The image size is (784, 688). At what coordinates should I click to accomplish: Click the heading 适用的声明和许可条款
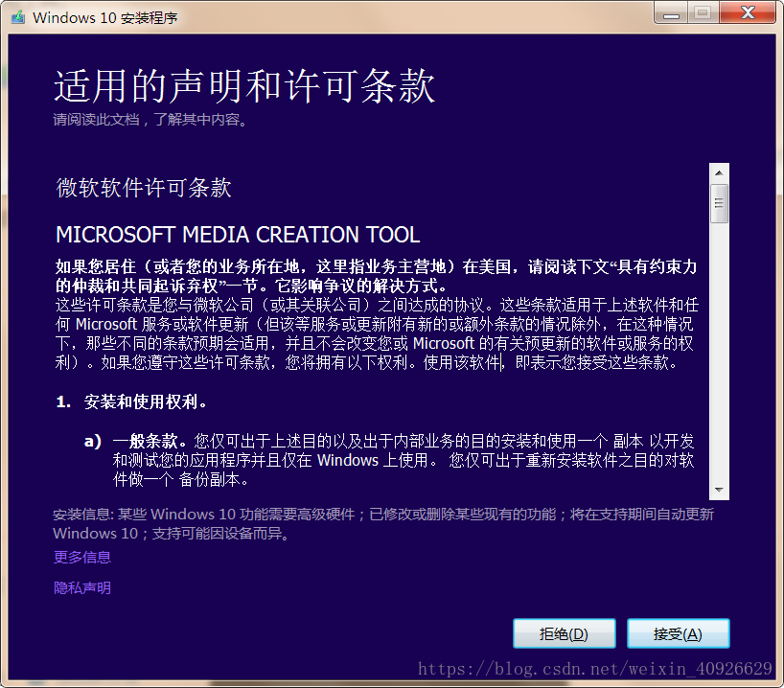click(244, 86)
